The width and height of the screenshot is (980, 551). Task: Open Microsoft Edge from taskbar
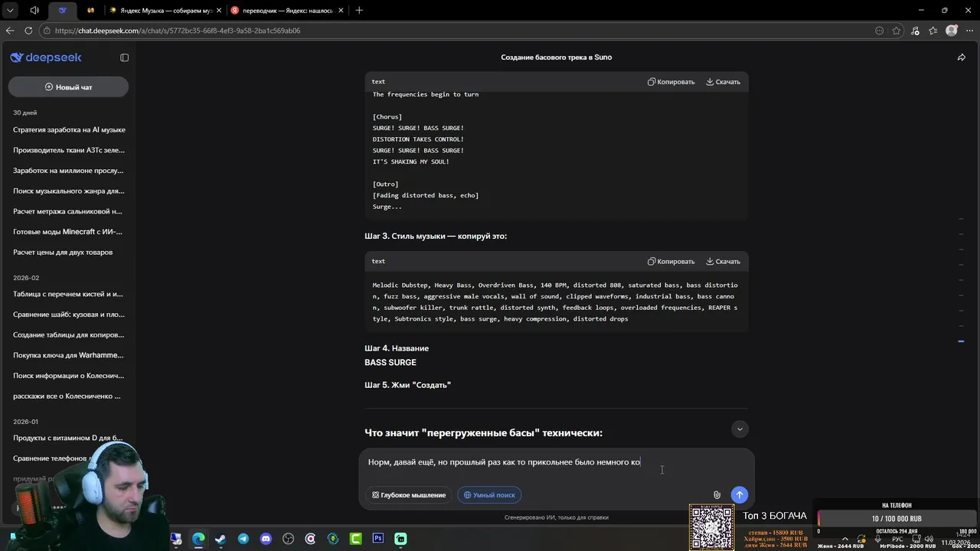pos(198,539)
